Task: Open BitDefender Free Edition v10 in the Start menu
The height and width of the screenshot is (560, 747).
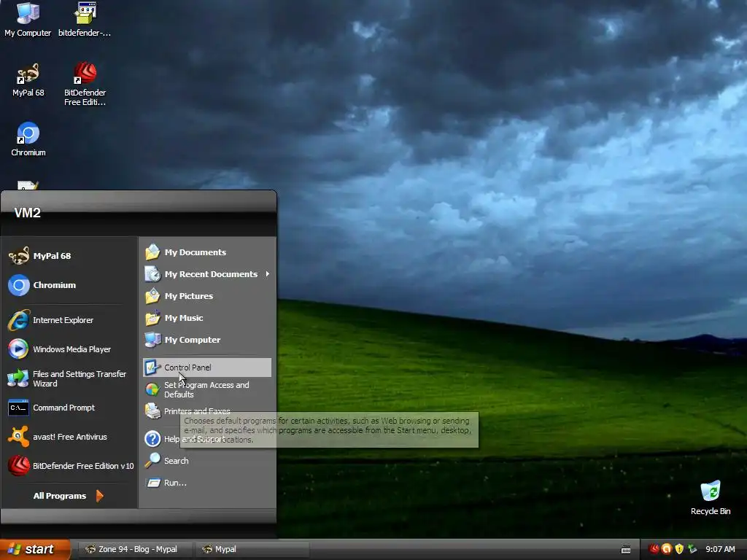Action: click(69, 466)
